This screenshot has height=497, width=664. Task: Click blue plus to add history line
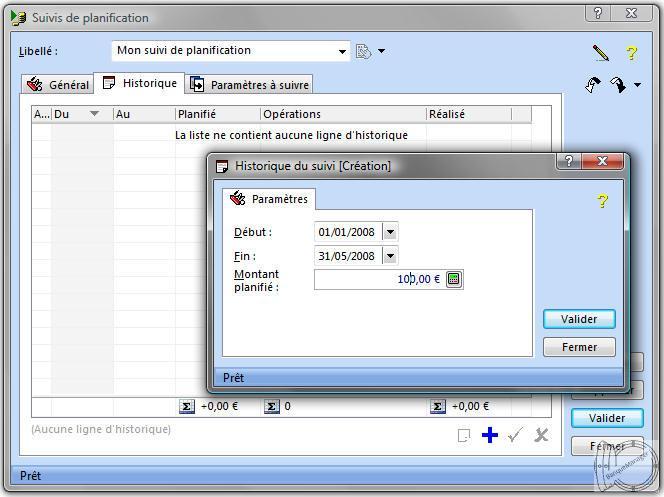point(490,435)
